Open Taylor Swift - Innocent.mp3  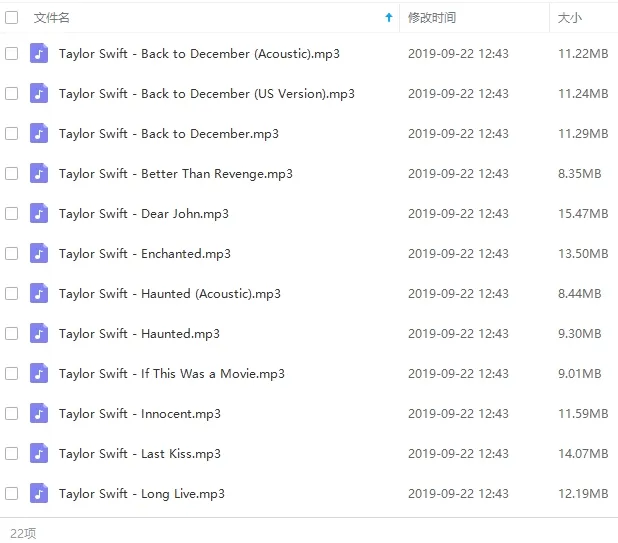pos(140,414)
